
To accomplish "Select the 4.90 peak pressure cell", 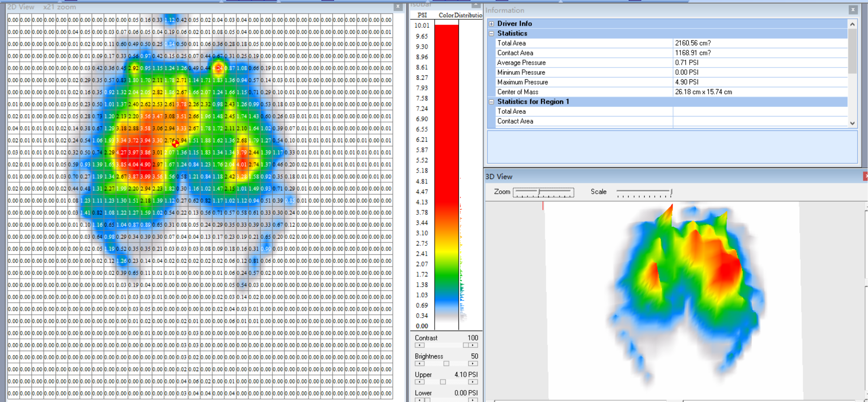I will click(x=146, y=164).
